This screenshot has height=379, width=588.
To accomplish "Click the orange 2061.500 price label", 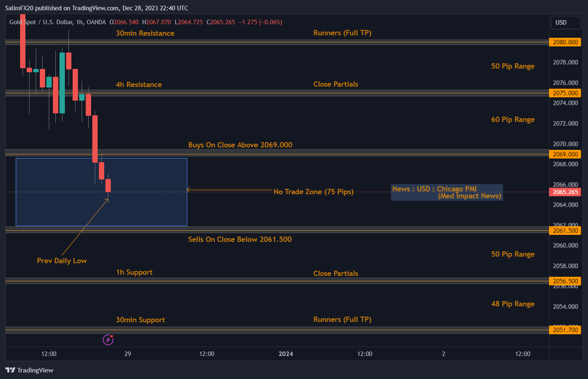I will click(x=565, y=231).
